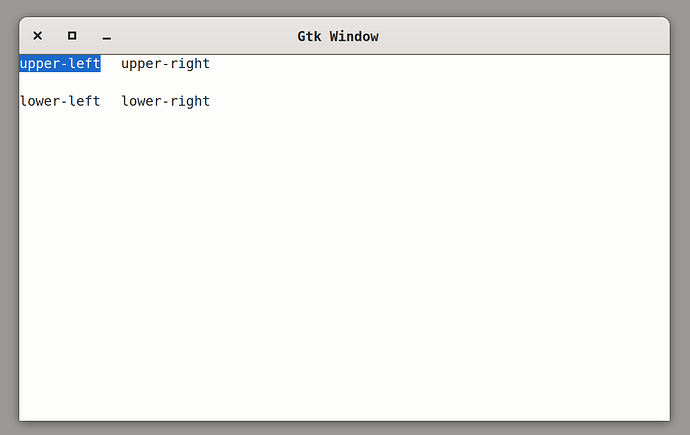The width and height of the screenshot is (690, 435).
Task: Click the word "lower" in lower-right label
Action: point(141,101)
